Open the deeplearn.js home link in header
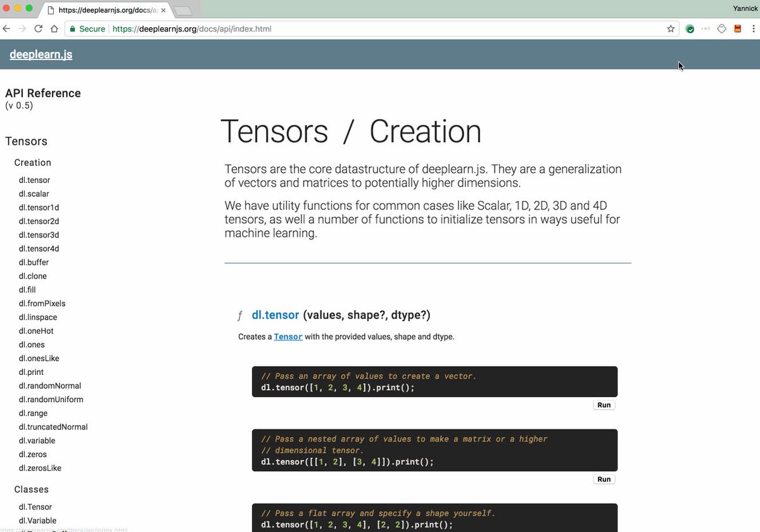 click(x=41, y=54)
